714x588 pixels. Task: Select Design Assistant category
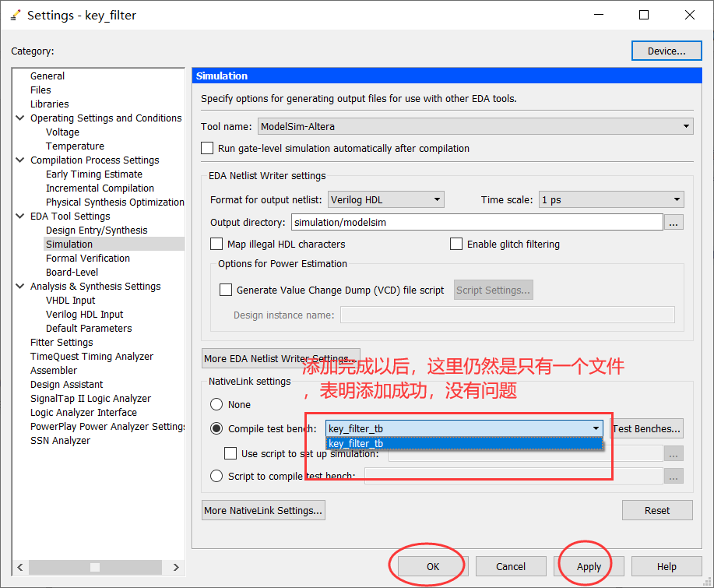coord(66,385)
